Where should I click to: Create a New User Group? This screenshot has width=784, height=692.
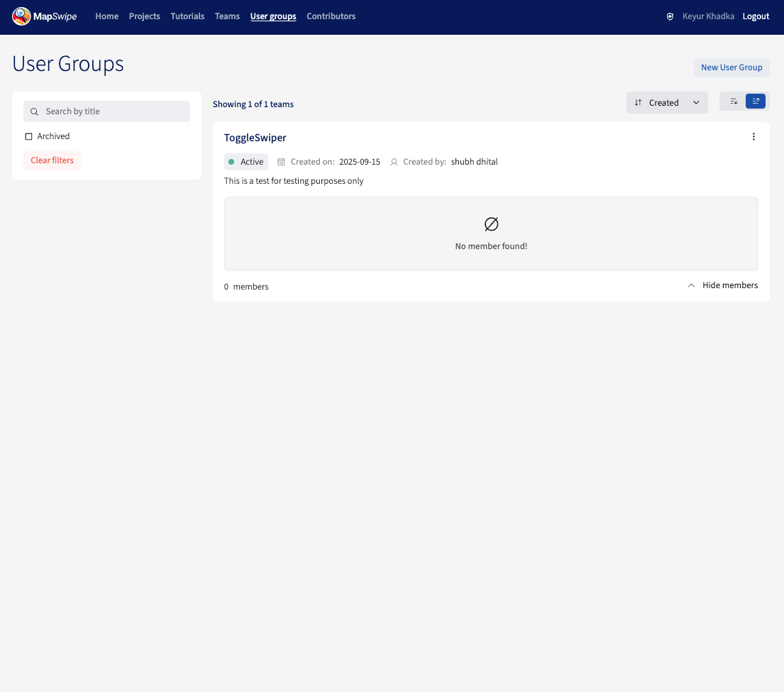731,67
